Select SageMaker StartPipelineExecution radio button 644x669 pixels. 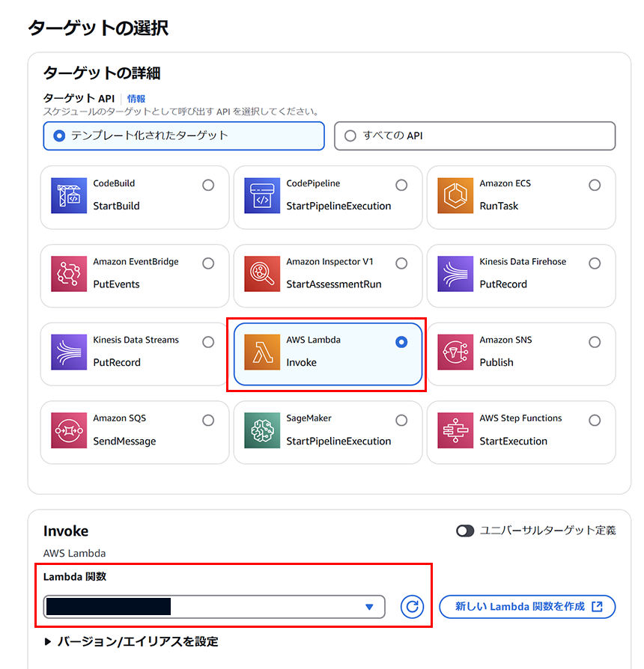(401, 421)
